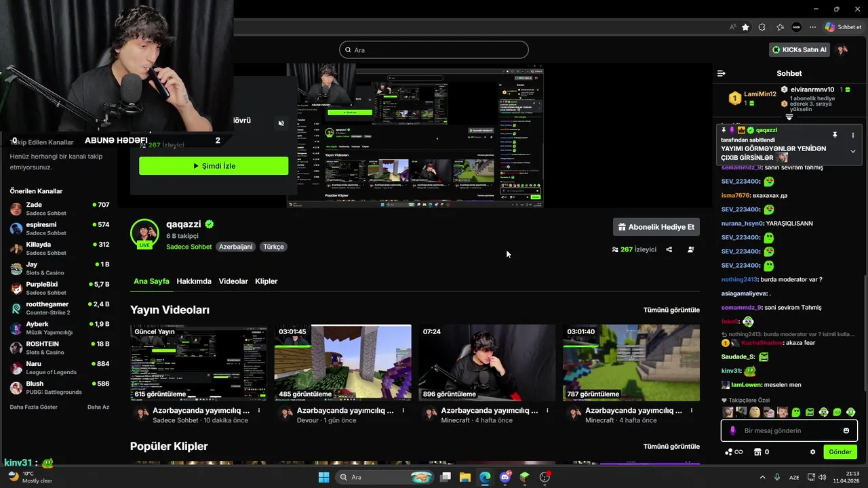Click Abonelik Hediye Et button

[656, 227]
